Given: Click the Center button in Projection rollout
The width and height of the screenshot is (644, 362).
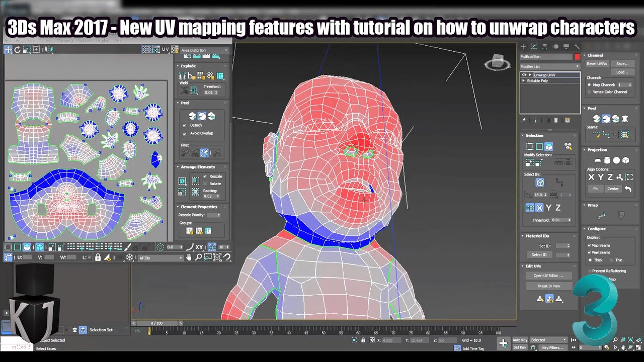Looking at the screenshot, I should tap(613, 189).
